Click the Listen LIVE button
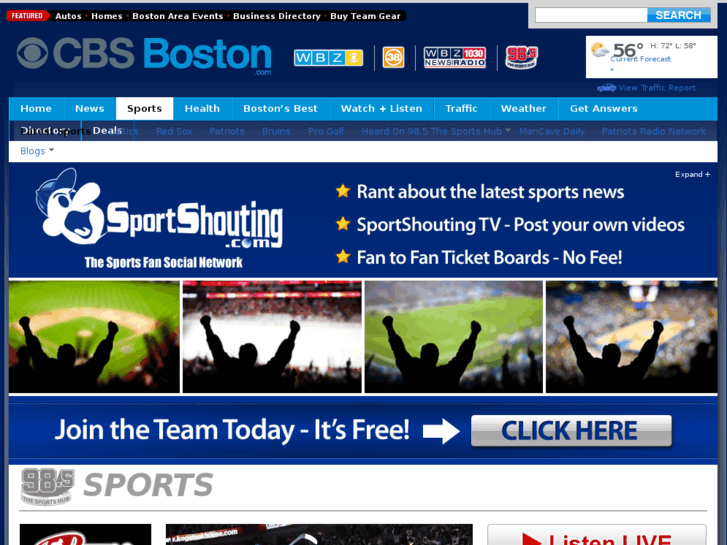Screen dimensions: 727x545 pos(597,536)
